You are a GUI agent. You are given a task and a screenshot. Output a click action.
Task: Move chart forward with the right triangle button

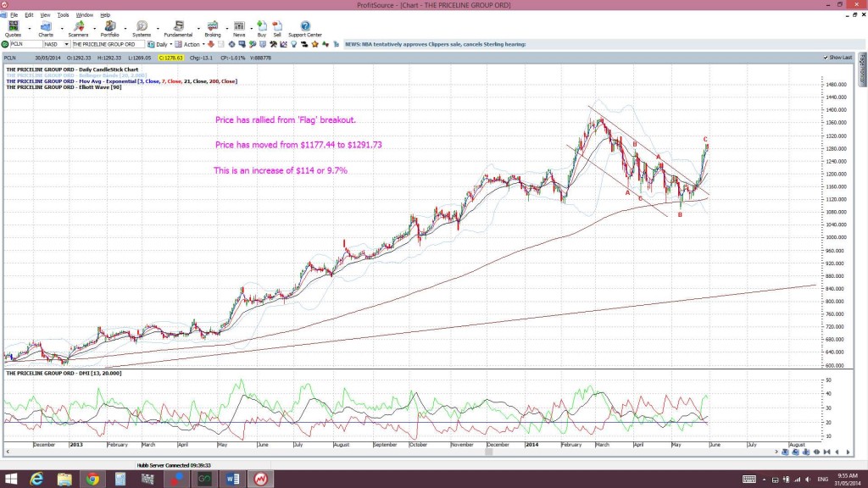point(848,452)
